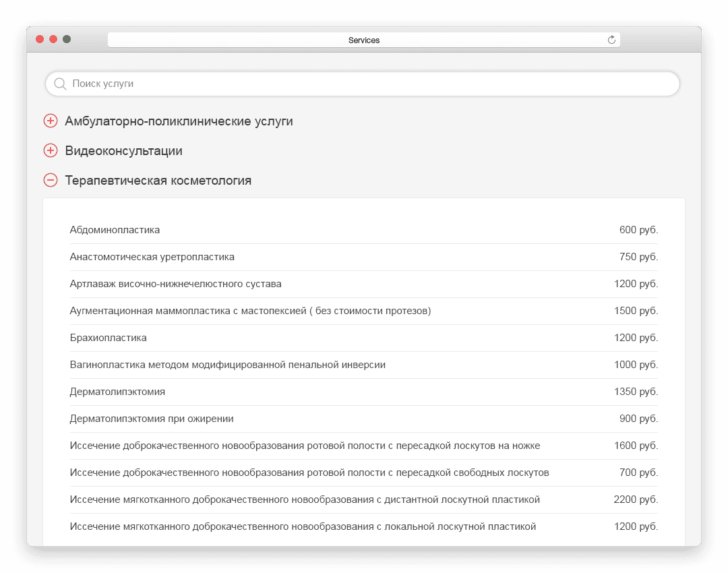Click the red close window button
The image size is (728, 573).
pos(40,39)
